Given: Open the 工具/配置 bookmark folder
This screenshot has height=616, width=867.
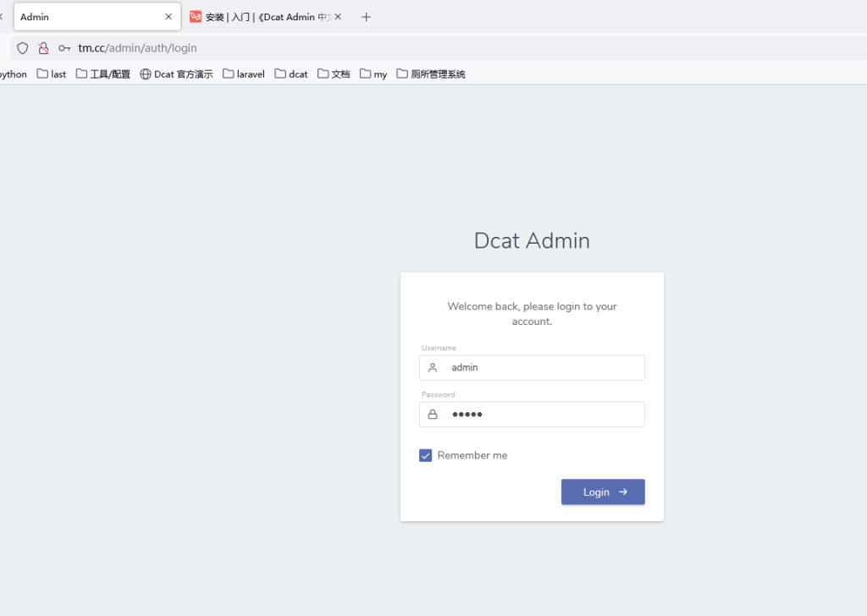Looking at the screenshot, I should tap(102, 74).
